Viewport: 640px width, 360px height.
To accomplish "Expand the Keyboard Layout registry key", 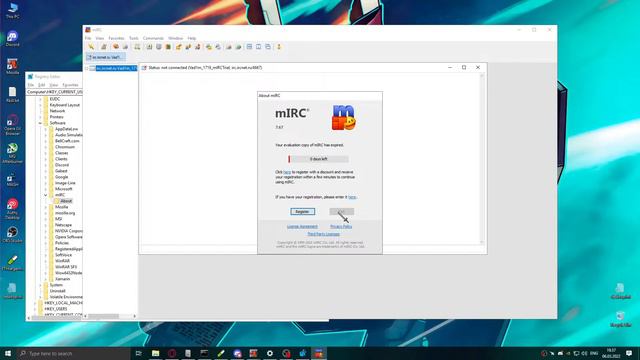I will (40, 105).
